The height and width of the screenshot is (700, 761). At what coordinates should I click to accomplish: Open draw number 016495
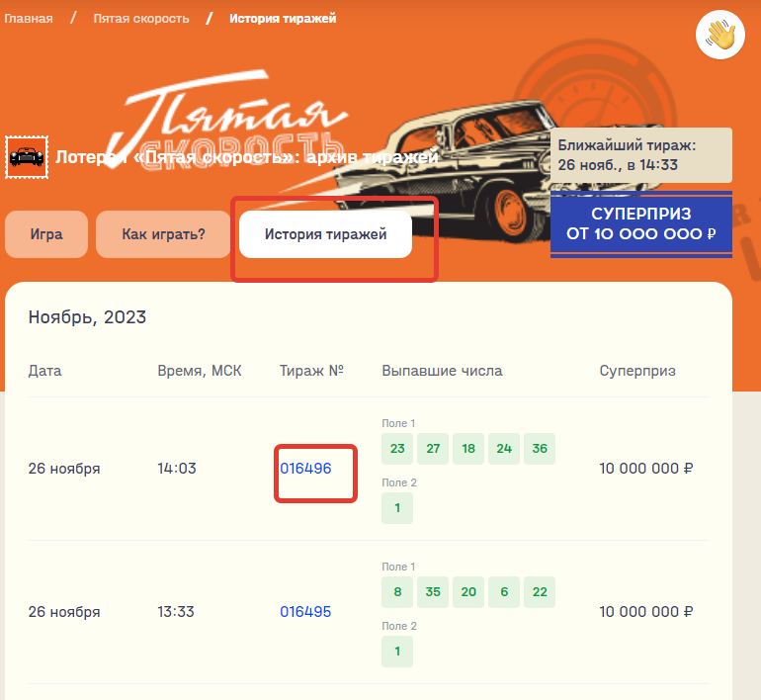pyautogui.click(x=305, y=612)
